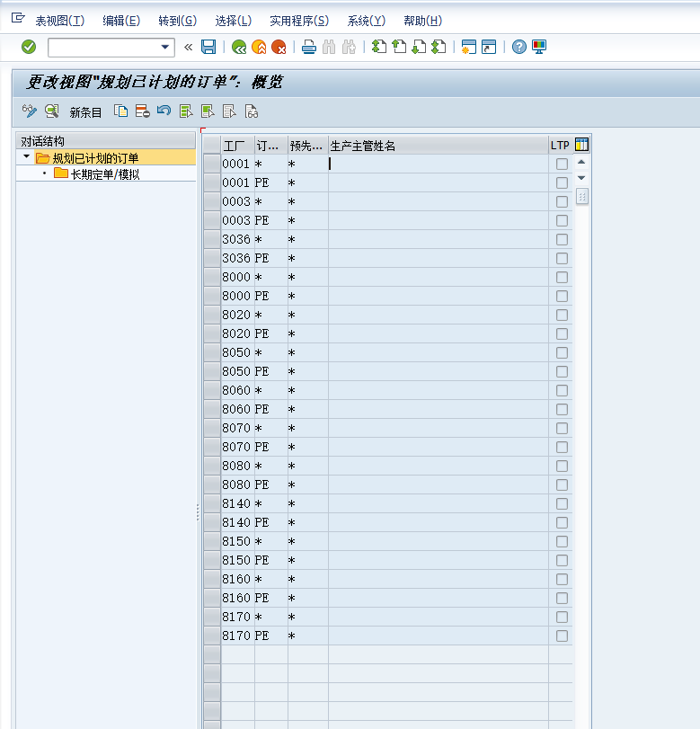Click the Print icon
The image size is (700, 729).
pyautogui.click(x=309, y=47)
